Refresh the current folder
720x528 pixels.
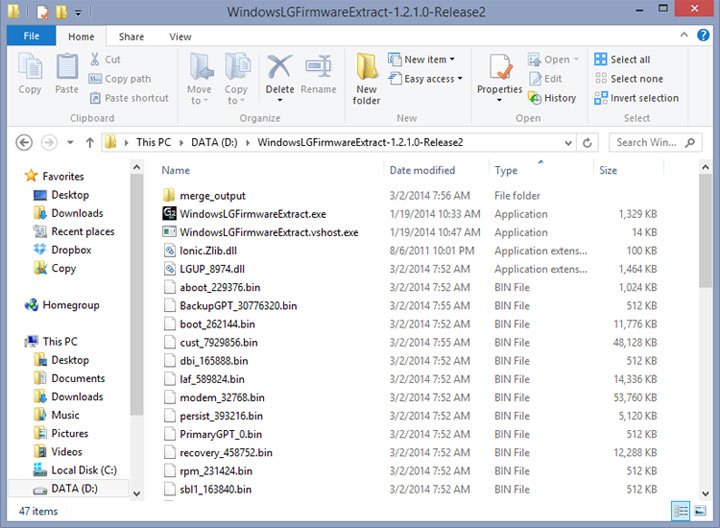[x=587, y=143]
